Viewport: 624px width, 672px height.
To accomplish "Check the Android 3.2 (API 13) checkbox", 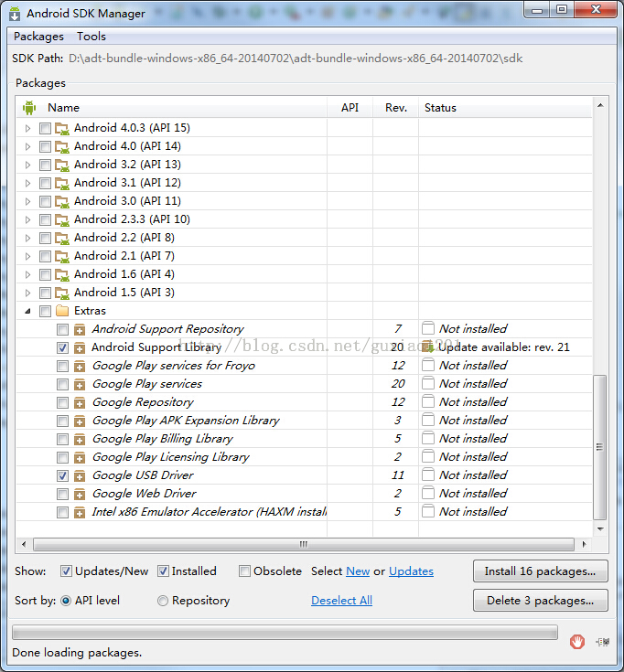I will click(45, 165).
